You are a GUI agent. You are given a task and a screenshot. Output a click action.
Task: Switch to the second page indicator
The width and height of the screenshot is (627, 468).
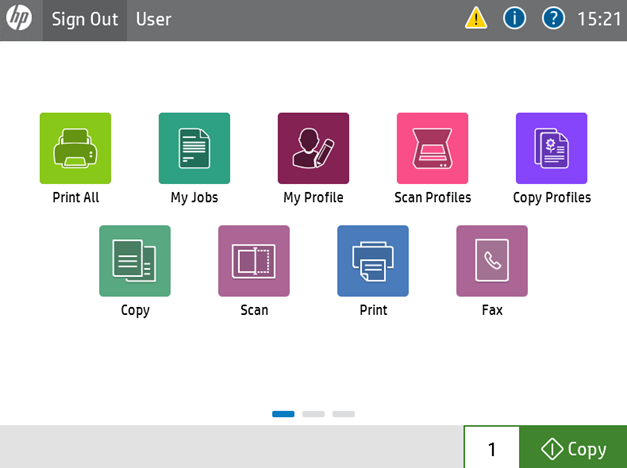313,413
